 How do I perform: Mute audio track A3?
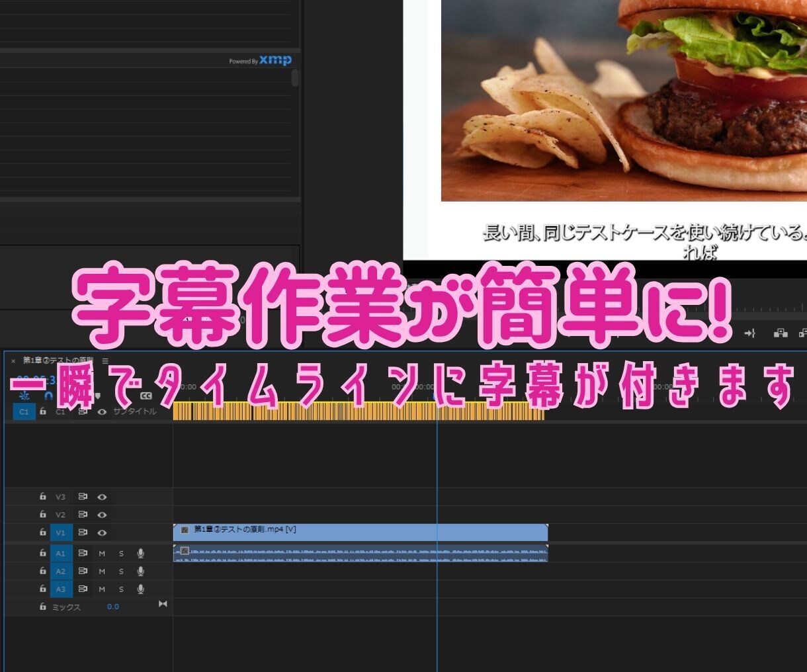coord(102,589)
